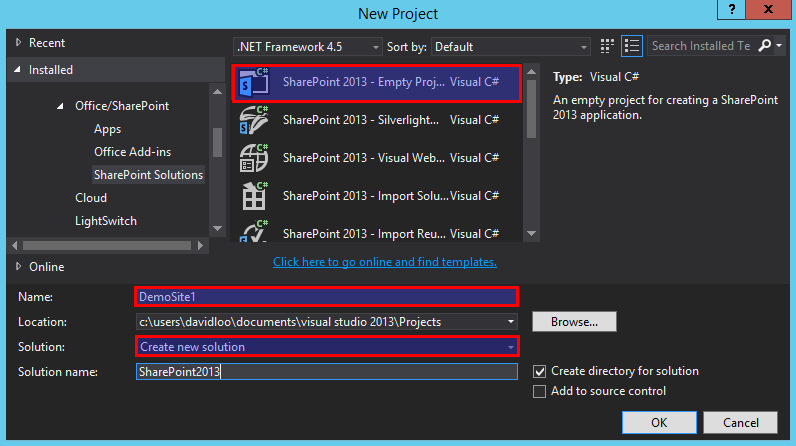Click into the Solution name field
This screenshot has height=446, width=796.
click(x=326, y=371)
